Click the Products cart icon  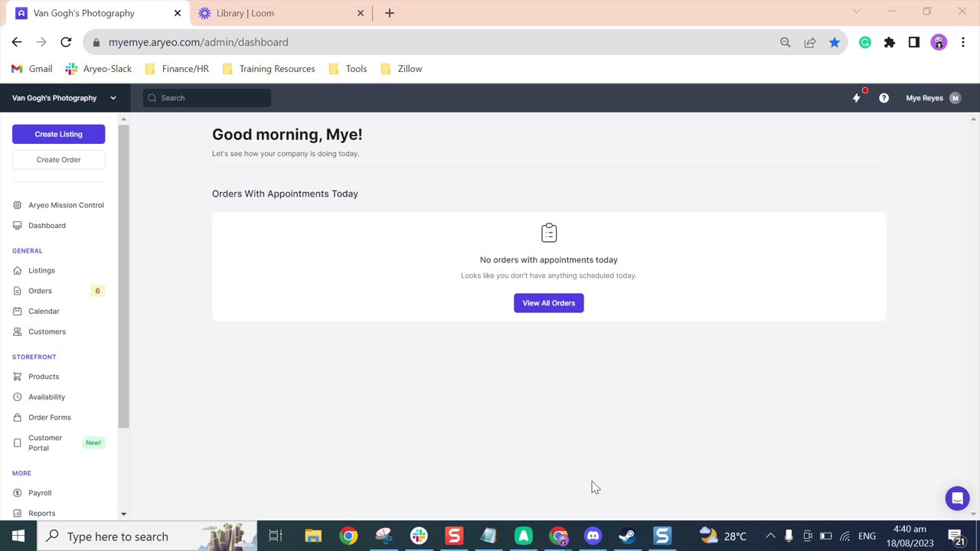click(18, 377)
